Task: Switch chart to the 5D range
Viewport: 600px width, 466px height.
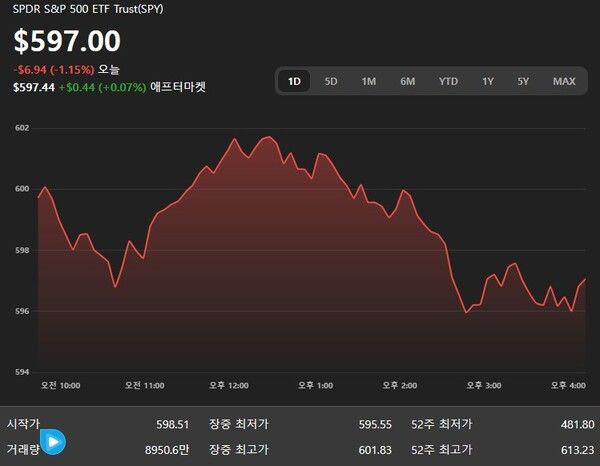Action: [x=331, y=81]
